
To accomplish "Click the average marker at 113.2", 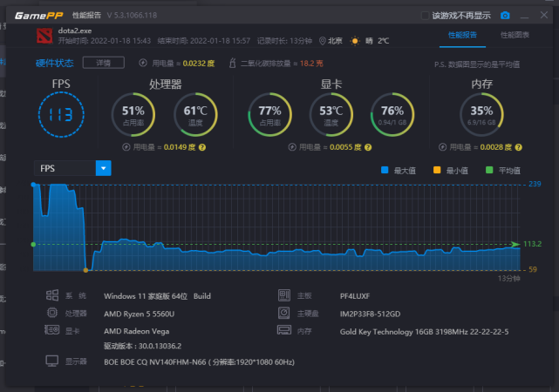I will tap(33, 244).
